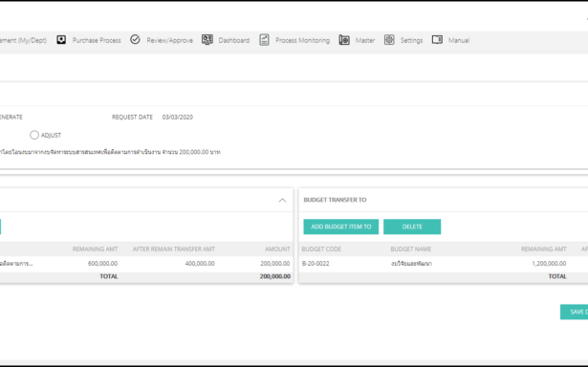Open the Manual menu label

pyautogui.click(x=459, y=40)
